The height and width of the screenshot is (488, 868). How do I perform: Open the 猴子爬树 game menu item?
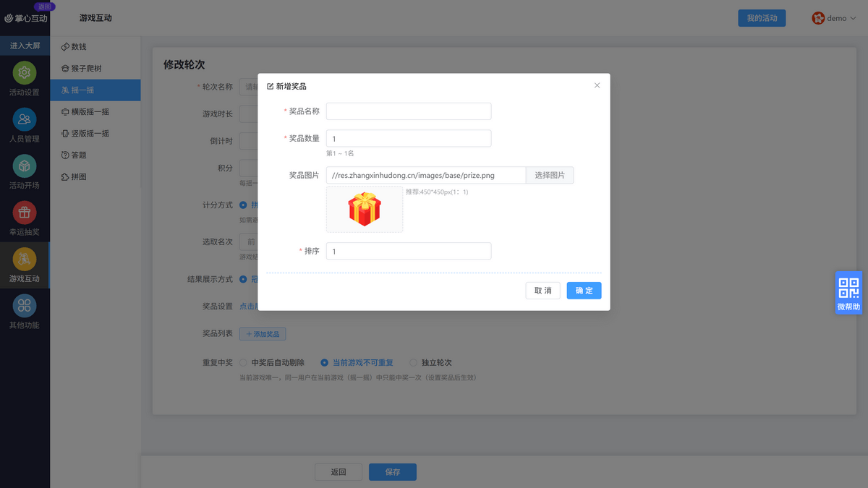click(95, 69)
